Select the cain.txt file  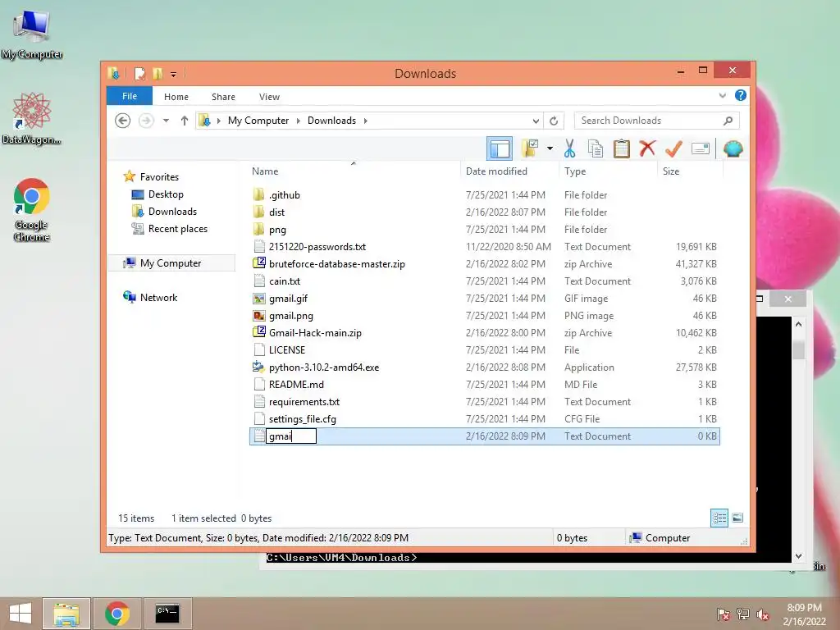285,281
